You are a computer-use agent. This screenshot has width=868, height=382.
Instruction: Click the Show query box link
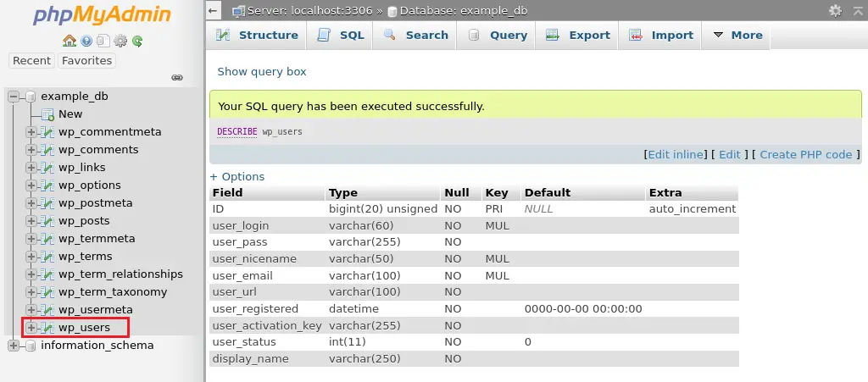click(262, 72)
